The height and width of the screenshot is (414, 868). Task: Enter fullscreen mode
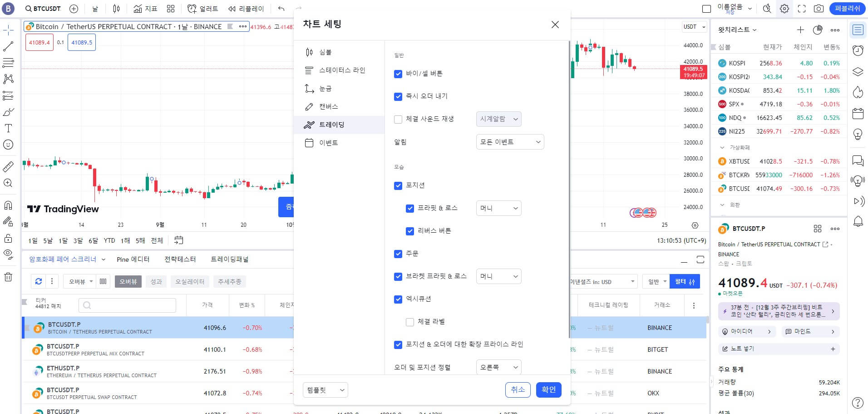[x=802, y=9]
